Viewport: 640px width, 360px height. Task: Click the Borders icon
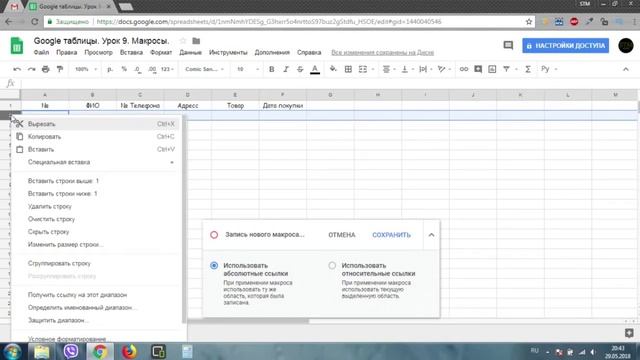(348, 69)
